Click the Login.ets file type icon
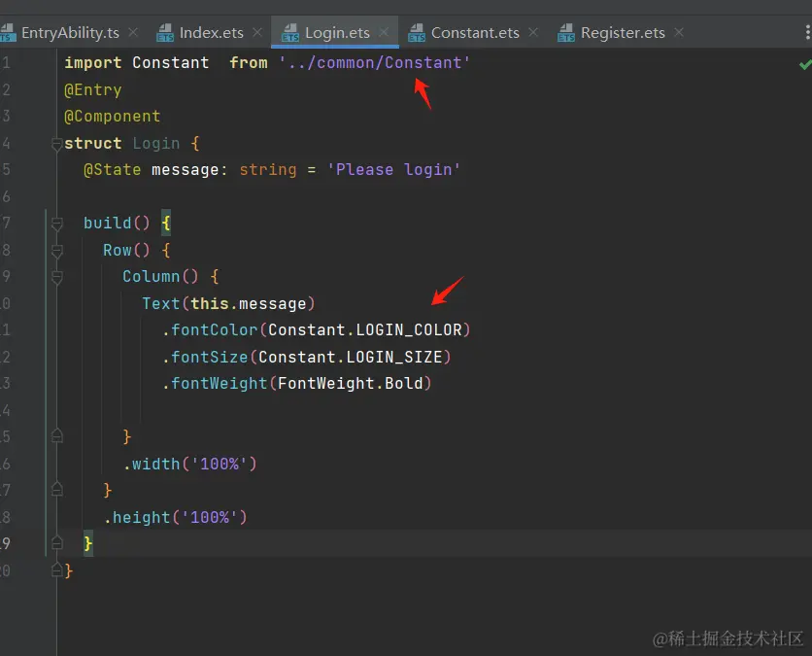Viewport: 812px width, 656px height. click(x=290, y=33)
